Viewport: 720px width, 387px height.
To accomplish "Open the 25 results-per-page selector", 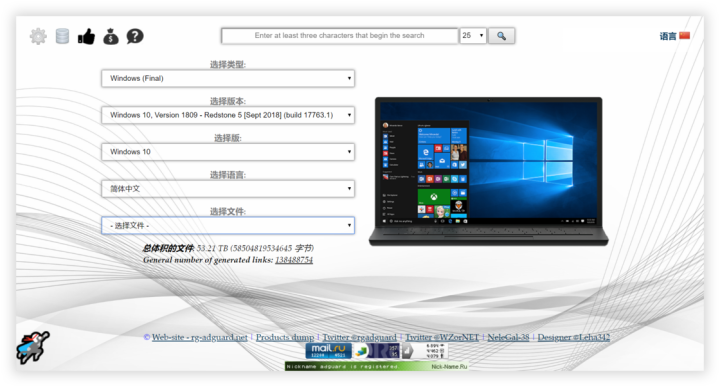I will tap(473, 36).
